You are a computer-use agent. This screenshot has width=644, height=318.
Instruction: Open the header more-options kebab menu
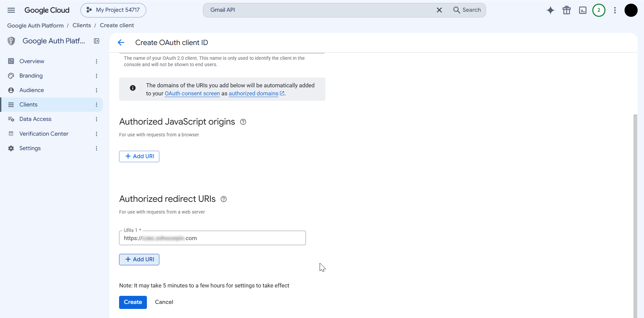[x=615, y=10]
